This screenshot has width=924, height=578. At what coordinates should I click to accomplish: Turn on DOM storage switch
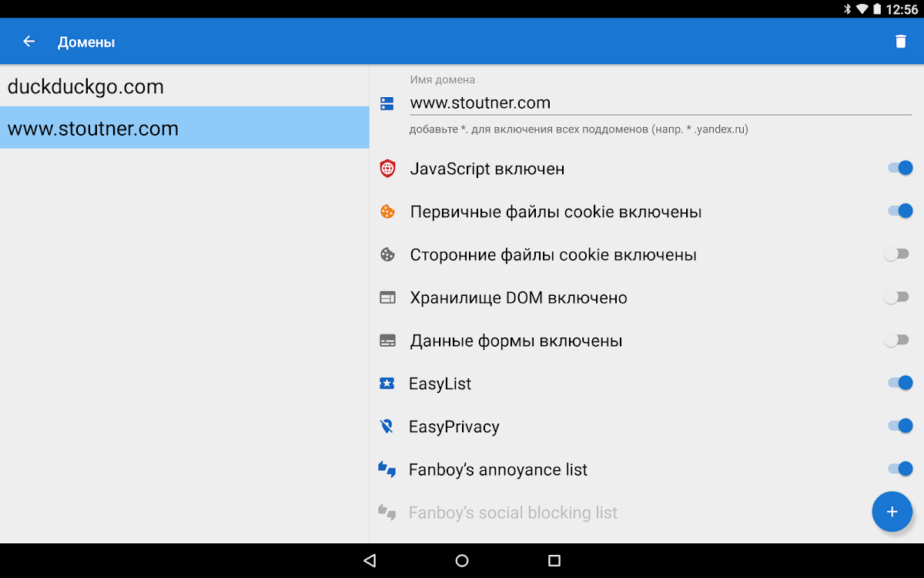coord(897,297)
